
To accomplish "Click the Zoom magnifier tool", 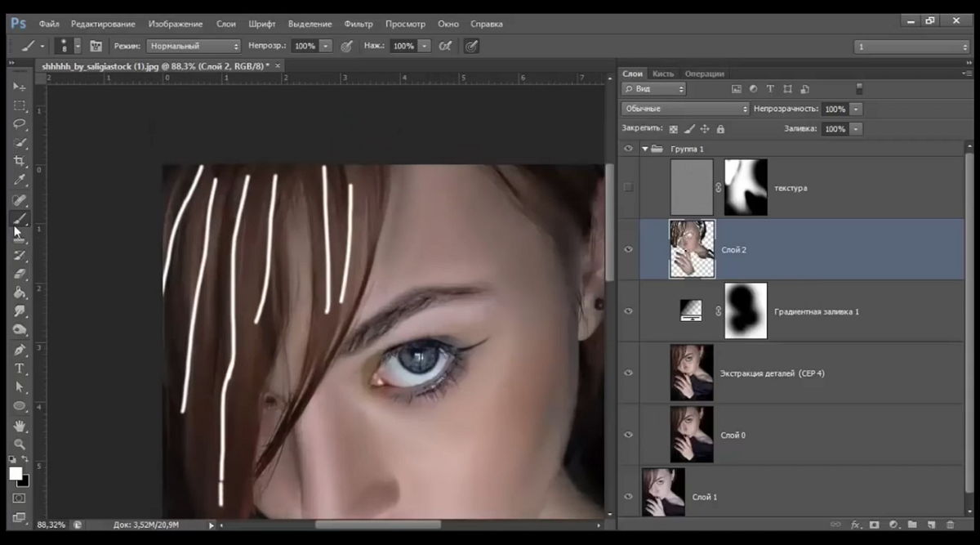I will point(20,444).
